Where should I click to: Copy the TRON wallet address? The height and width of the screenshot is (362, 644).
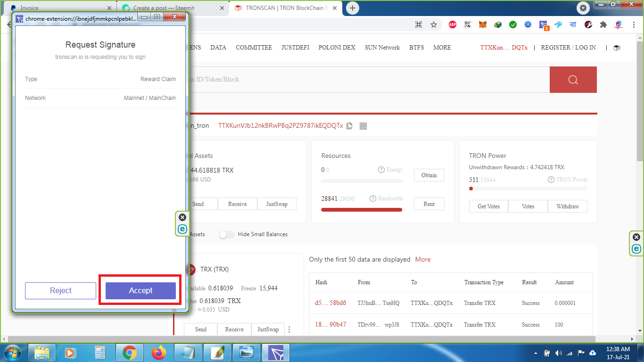[349, 126]
